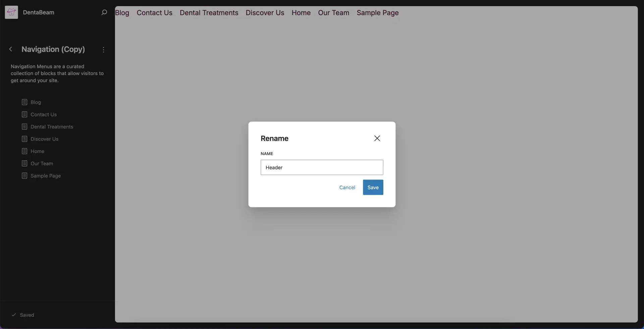
Task: Click the page icon beside Blog
Action: click(x=24, y=102)
